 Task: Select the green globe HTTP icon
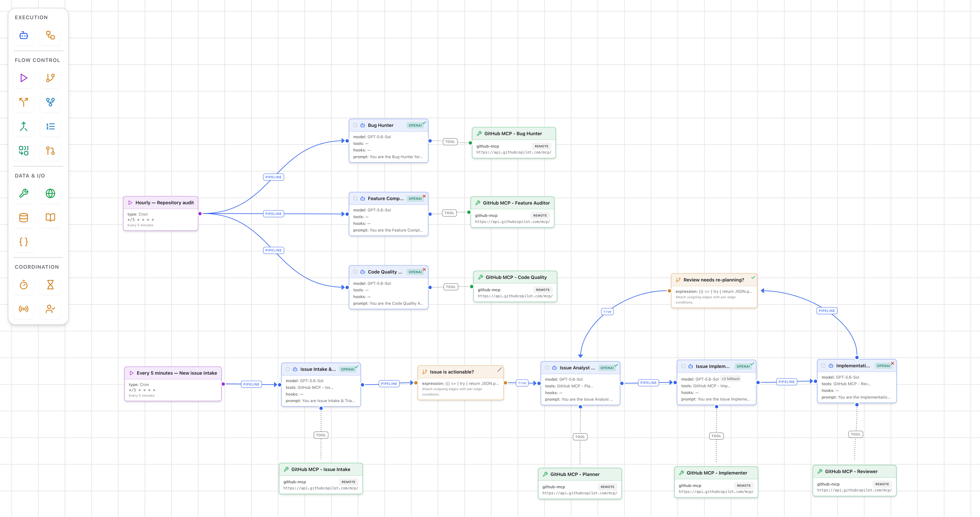(50, 194)
